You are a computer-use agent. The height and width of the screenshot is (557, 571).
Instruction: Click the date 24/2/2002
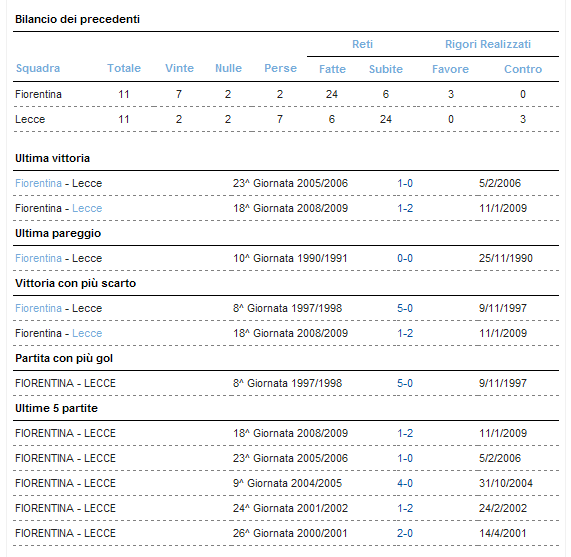pos(503,508)
